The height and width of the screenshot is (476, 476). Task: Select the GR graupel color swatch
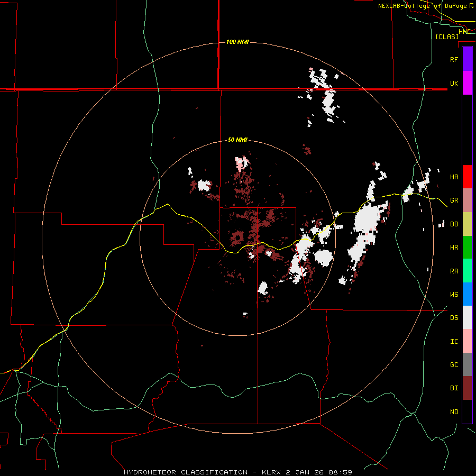[467, 200]
